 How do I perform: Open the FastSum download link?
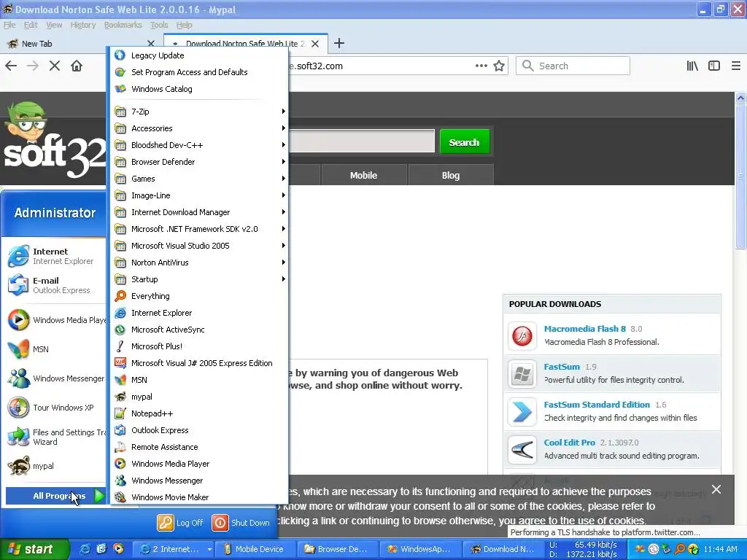pyautogui.click(x=562, y=367)
